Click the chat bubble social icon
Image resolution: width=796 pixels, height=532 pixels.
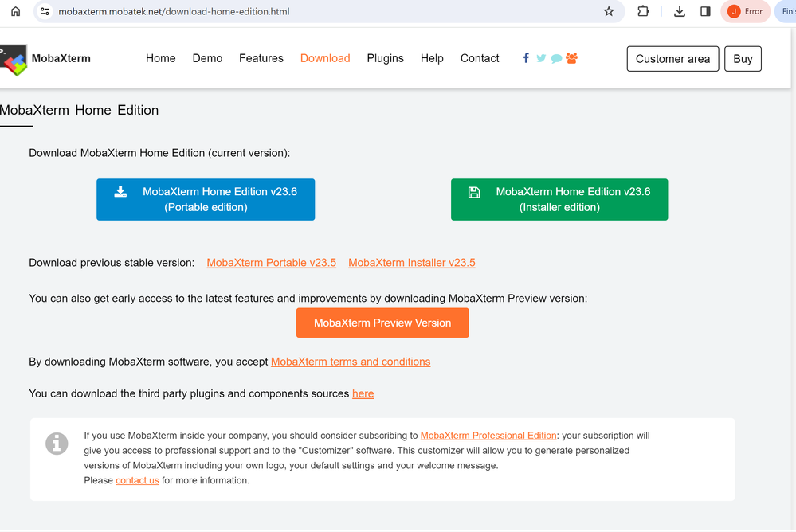[x=556, y=58]
